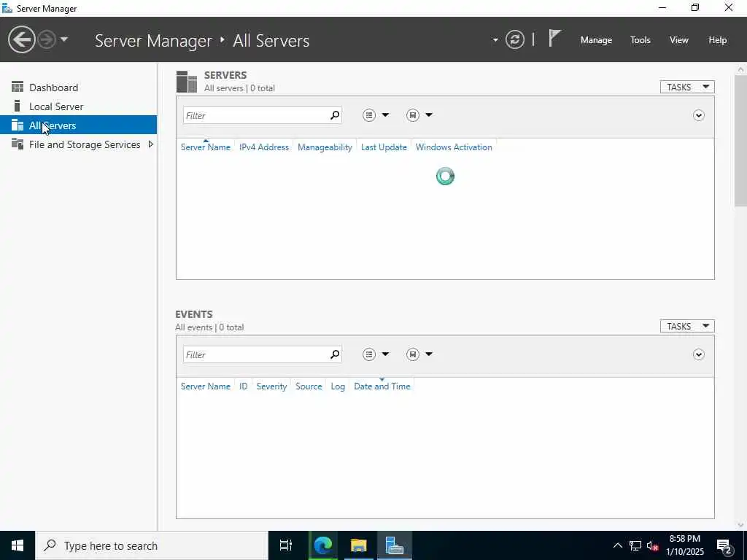
Task: Sort events by Source column
Action: coord(309,386)
